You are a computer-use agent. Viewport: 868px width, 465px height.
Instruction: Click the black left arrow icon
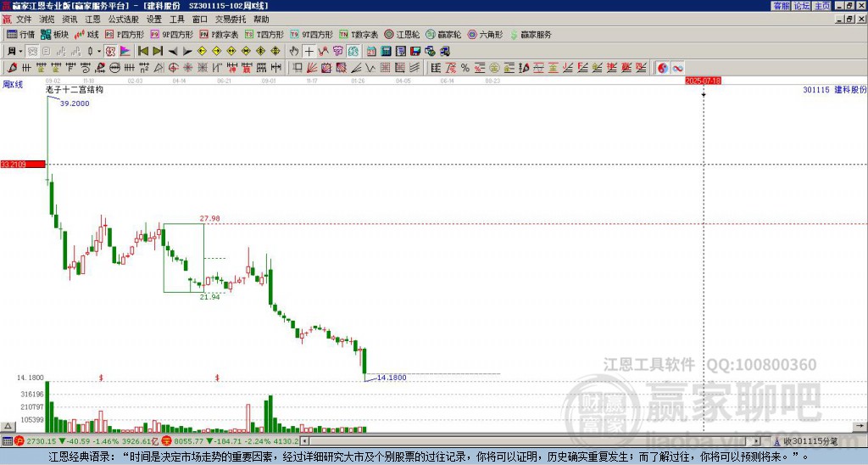click(x=173, y=52)
